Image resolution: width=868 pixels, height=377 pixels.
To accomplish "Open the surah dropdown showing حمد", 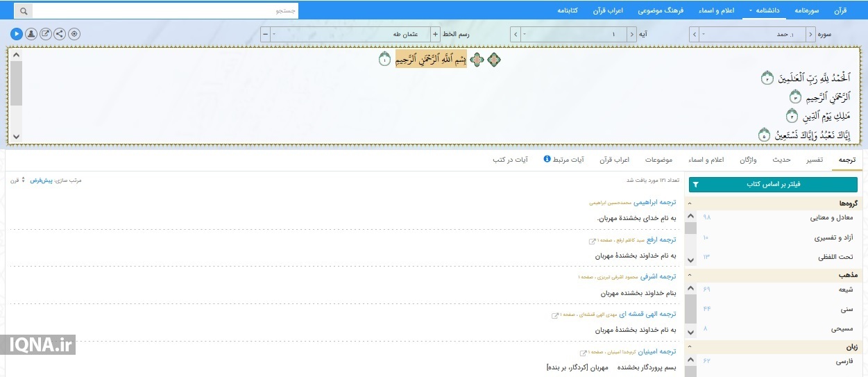I will pos(752,34).
